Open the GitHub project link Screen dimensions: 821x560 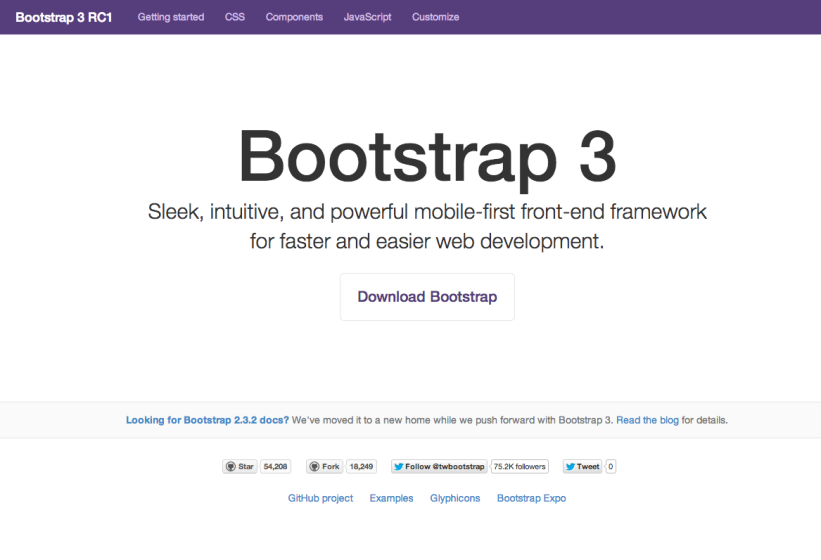coord(320,498)
